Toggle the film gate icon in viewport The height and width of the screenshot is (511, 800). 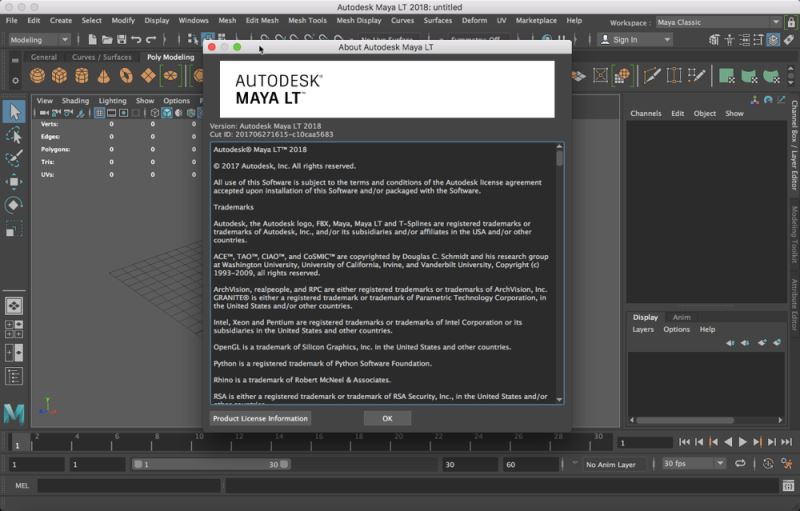coord(111,113)
